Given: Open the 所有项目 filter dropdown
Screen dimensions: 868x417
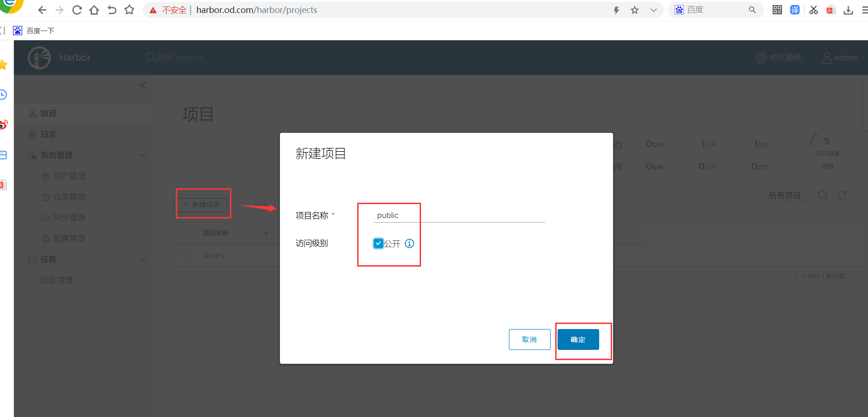Looking at the screenshot, I should 789,195.
